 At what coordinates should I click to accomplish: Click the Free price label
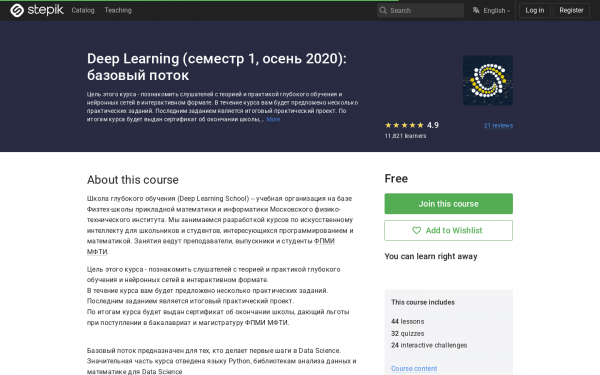click(x=396, y=179)
